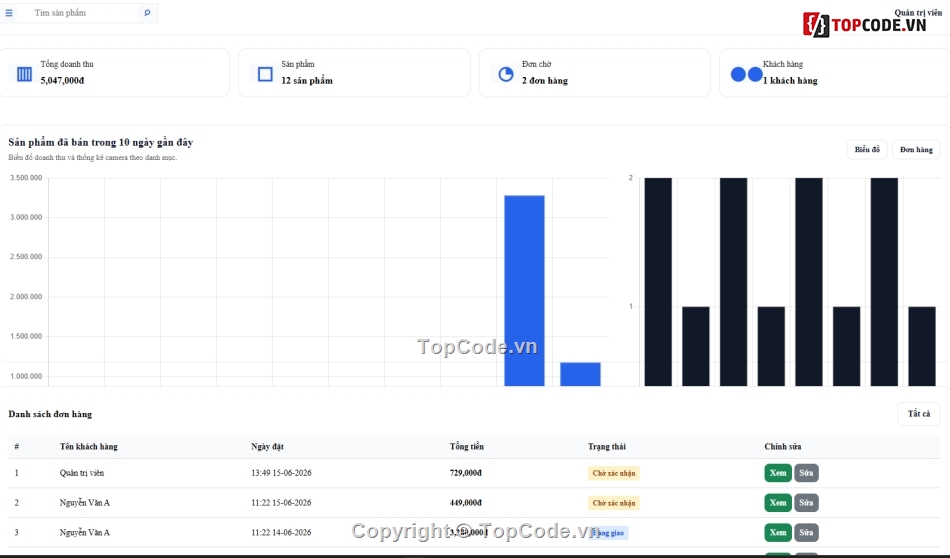Click 'Nguyễn Văn A' in row 2
Viewport: 950px width, 558px height.
(x=85, y=503)
